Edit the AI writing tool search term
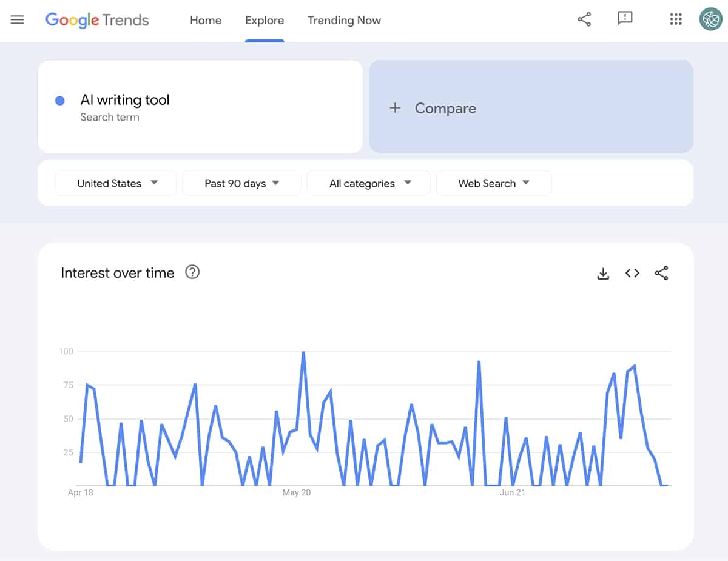Image resolution: width=728 pixels, height=561 pixels. coord(125,100)
